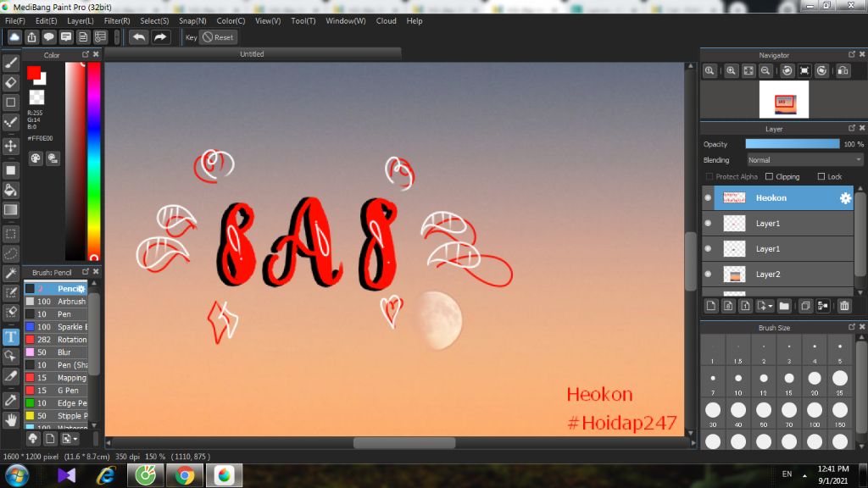Undock the Color panel
The image size is (868, 488).
pyautogui.click(x=86, y=54)
